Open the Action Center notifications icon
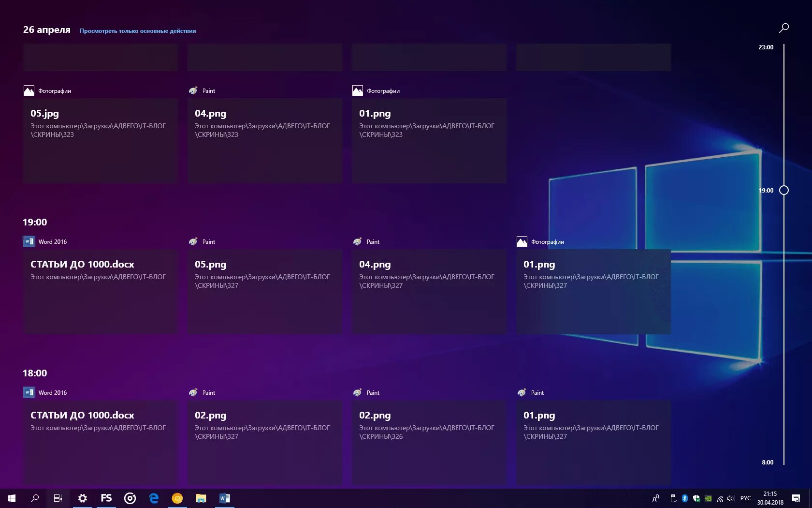 [796, 498]
